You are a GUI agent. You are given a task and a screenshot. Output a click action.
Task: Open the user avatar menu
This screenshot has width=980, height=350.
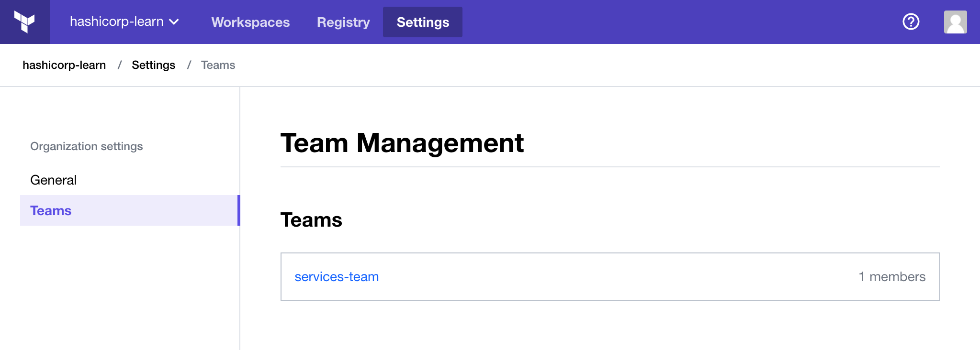coord(955,22)
